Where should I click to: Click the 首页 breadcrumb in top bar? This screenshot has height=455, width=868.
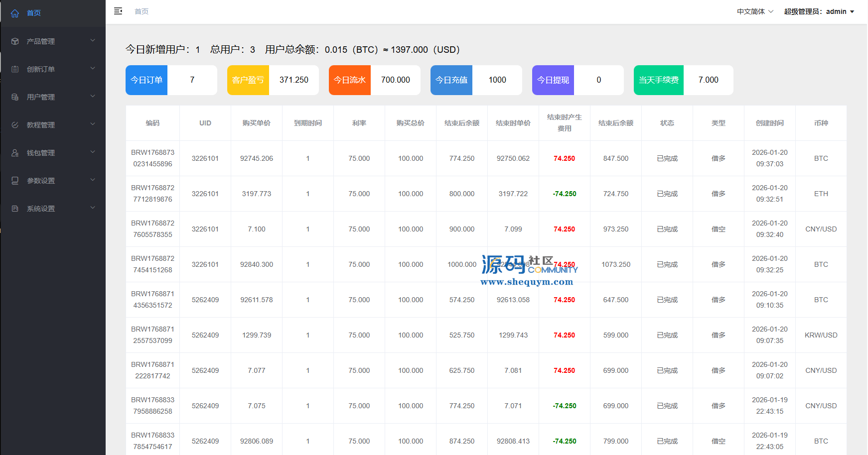point(142,11)
